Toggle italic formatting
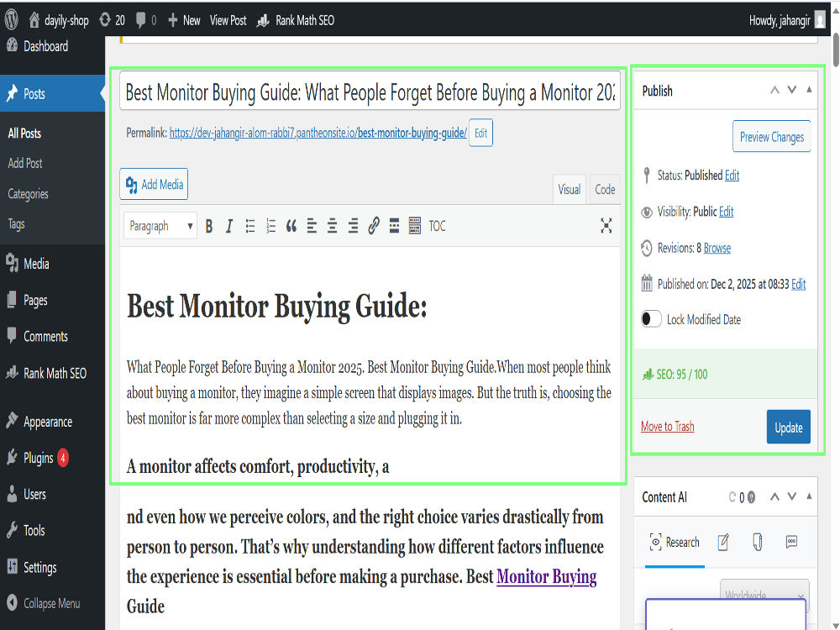 [229, 226]
